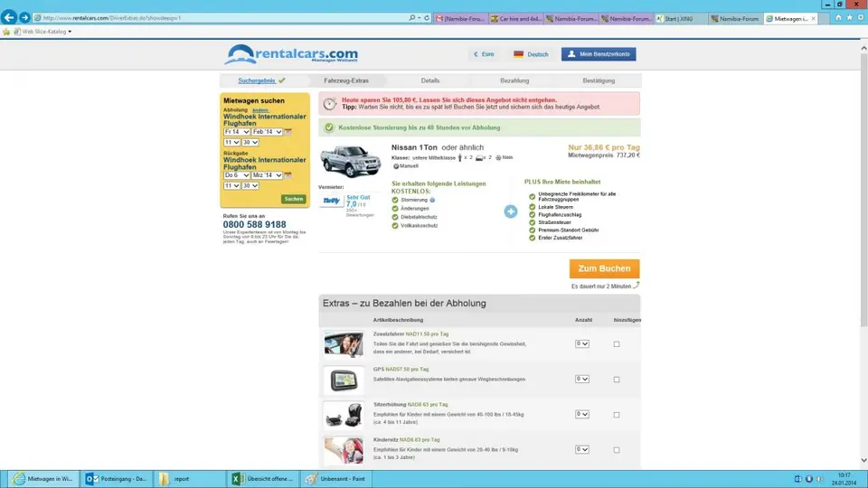Go back with the browser Back arrow
868x488 pixels.
pyautogui.click(x=9, y=18)
